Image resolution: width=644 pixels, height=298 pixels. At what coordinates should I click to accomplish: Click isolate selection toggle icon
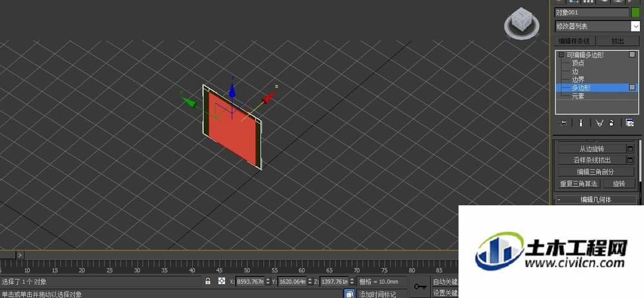[x=350, y=294]
